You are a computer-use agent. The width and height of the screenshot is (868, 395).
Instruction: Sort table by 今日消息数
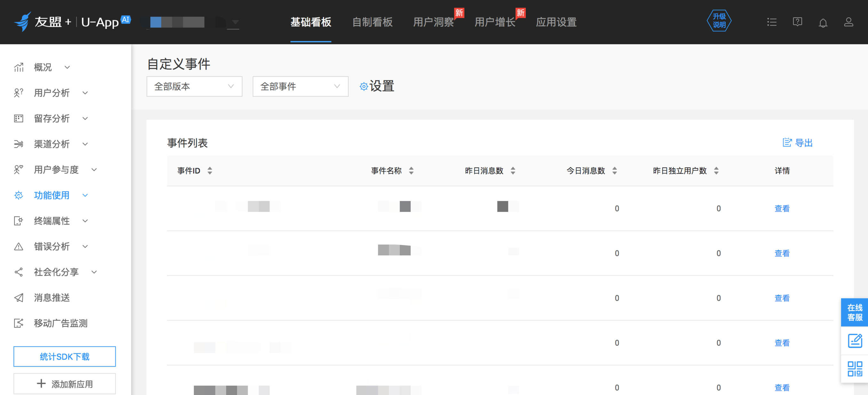pyautogui.click(x=615, y=171)
